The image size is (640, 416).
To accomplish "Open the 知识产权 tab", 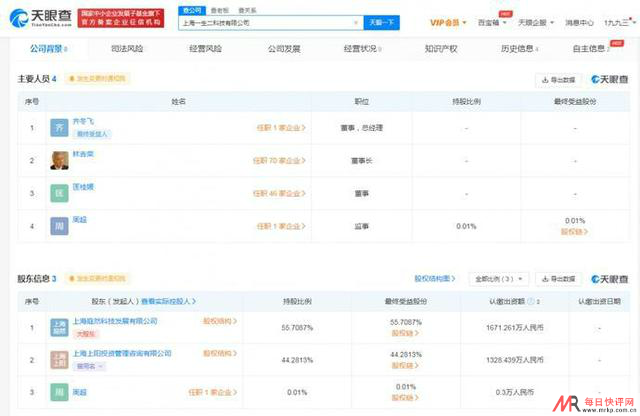I will point(441,49).
